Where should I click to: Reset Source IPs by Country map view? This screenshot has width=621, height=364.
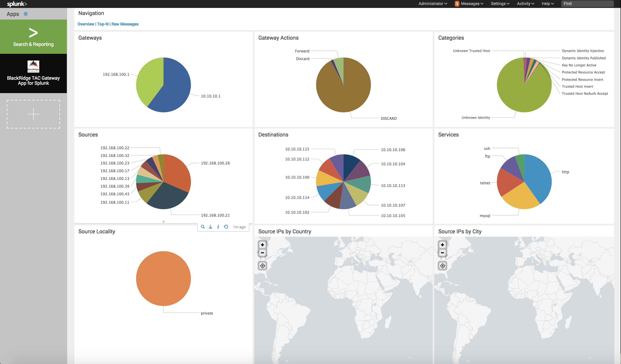click(262, 266)
